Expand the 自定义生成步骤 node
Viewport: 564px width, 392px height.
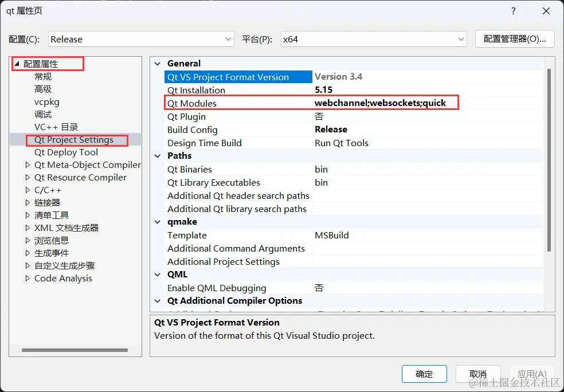pyautogui.click(x=28, y=265)
